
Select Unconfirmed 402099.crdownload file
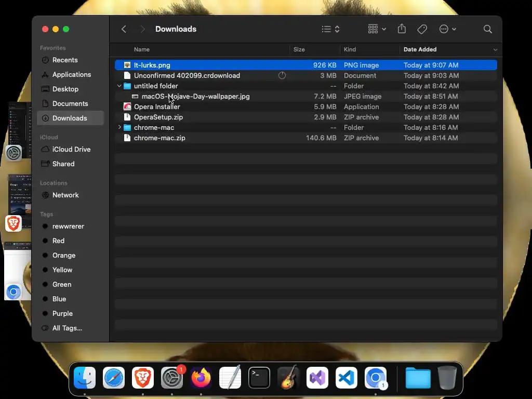tap(305, 76)
